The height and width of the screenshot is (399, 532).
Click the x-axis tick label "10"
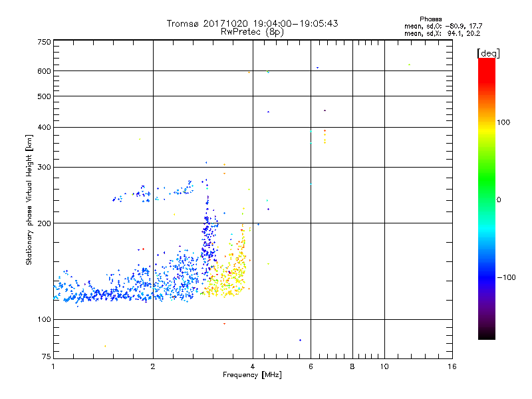(384, 366)
